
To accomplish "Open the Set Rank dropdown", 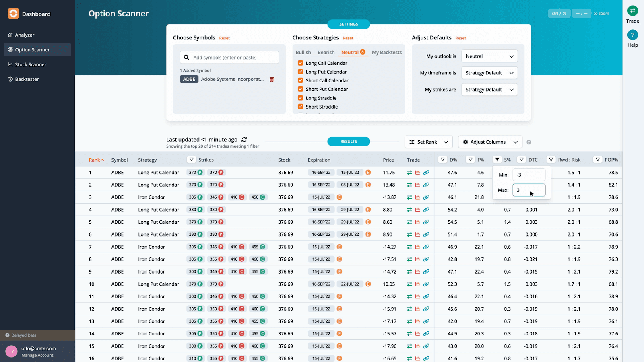I will [429, 142].
